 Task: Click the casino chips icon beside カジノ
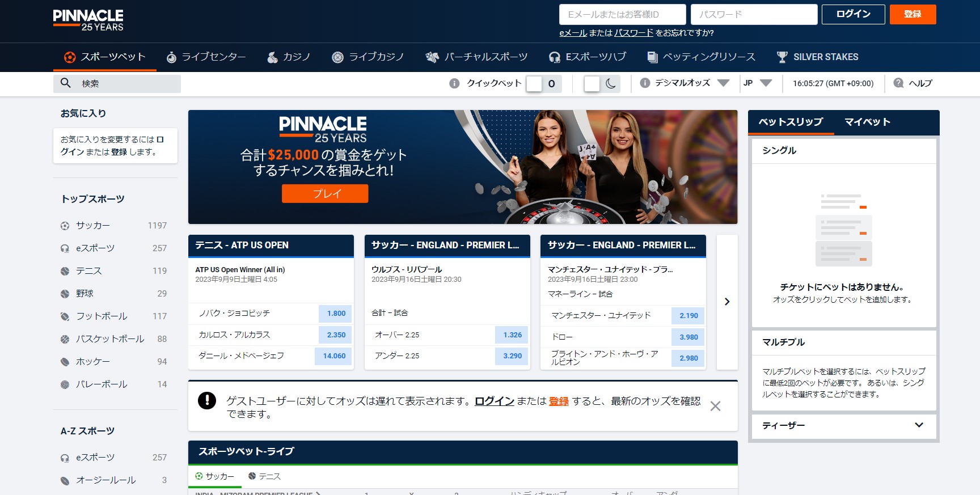tap(273, 57)
